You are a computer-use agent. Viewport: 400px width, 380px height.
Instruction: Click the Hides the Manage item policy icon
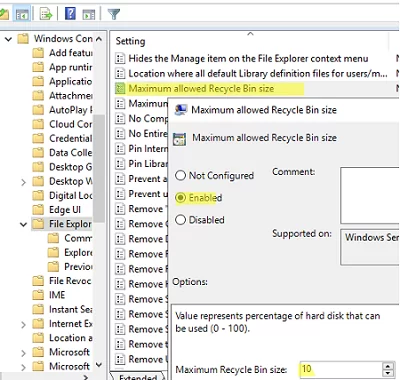click(x=120, y=59)
